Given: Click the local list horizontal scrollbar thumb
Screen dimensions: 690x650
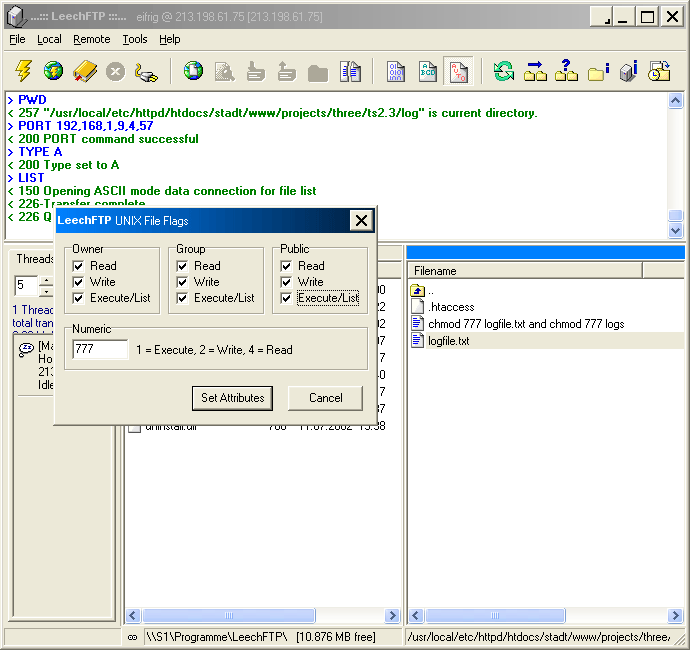Looking at the screenshot, I should [x=229, y=615].
